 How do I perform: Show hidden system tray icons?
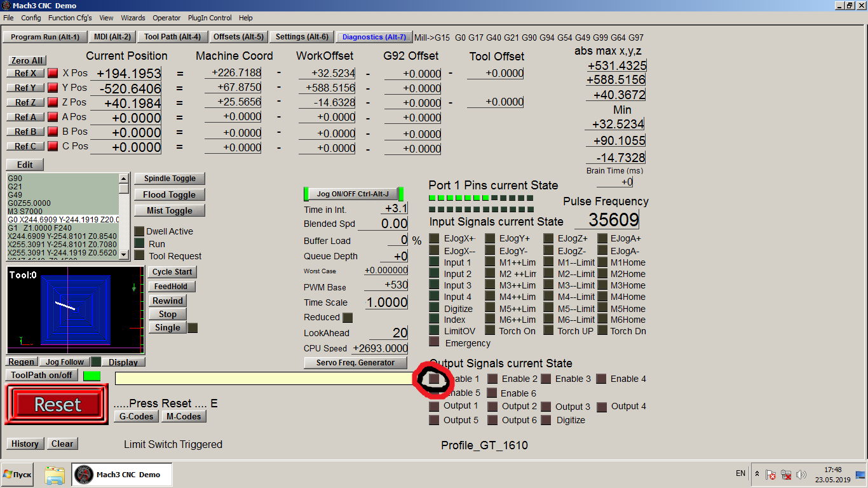756,474
